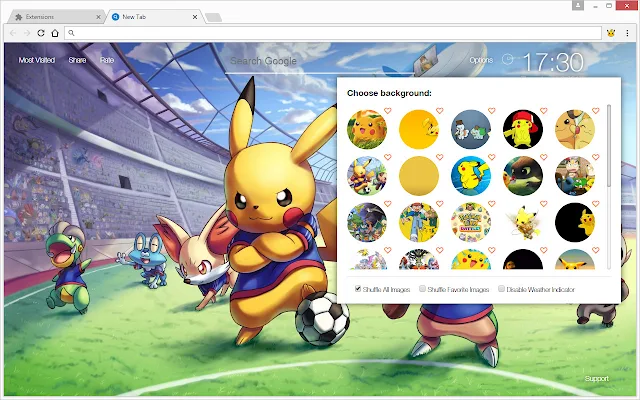Image resolution: width=640 pixels, height=400 pixels.
Task: Favorite the heart of the soccer Pikachu thumbnail
Action: 388,157
